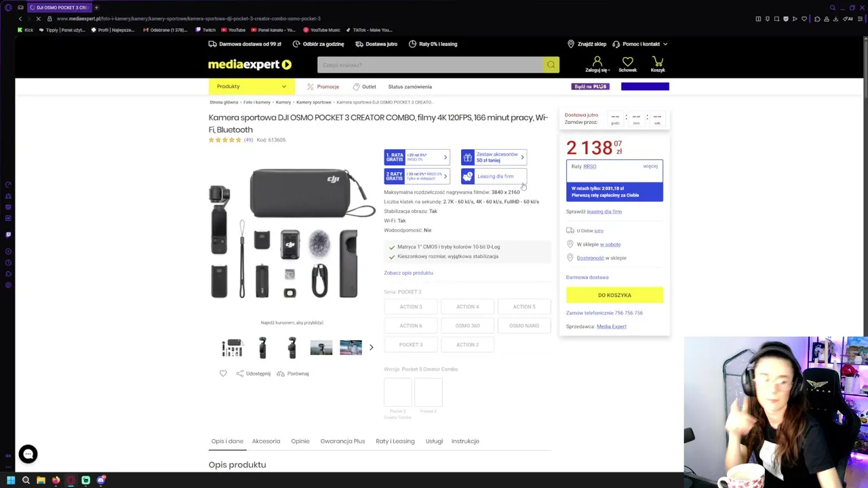Select the OSMO NANO series option
Screen dimensions: 868x488
(524, 325)
